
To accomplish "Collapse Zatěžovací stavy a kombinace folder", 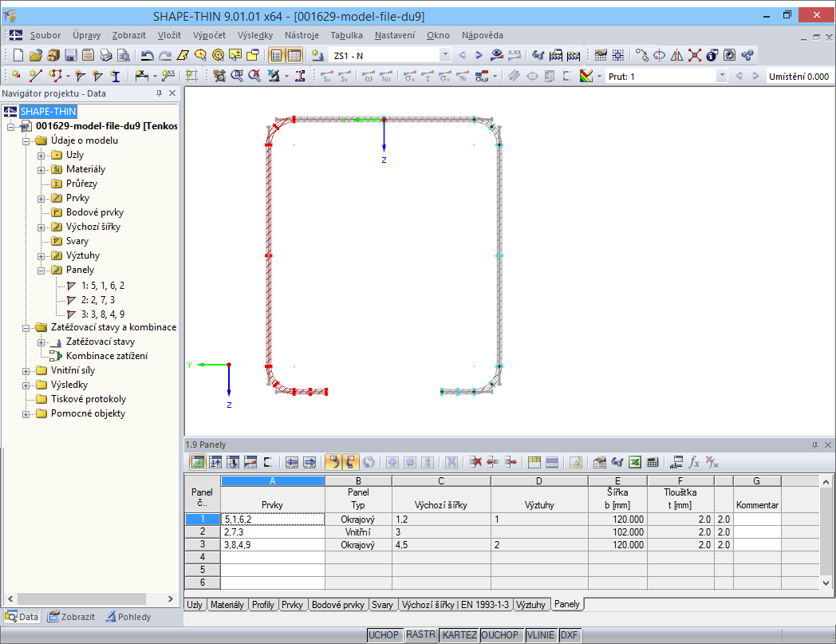I will tap(26, 328).
